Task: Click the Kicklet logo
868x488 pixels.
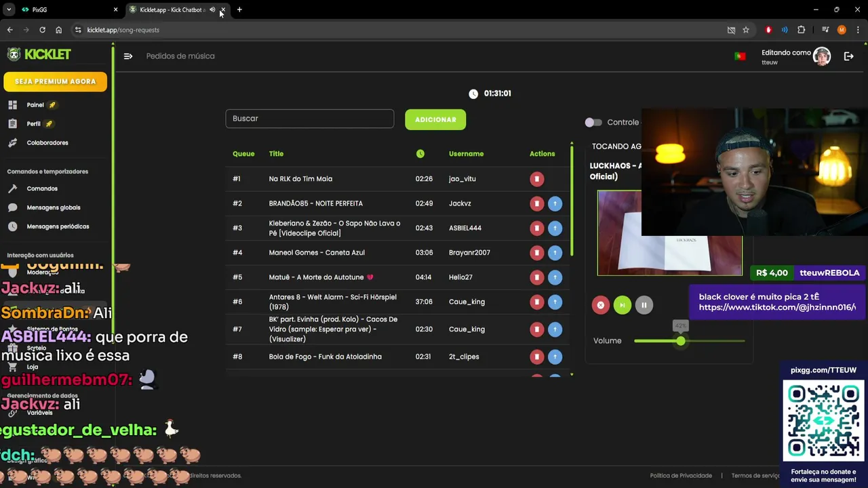Action: point(39,54)
